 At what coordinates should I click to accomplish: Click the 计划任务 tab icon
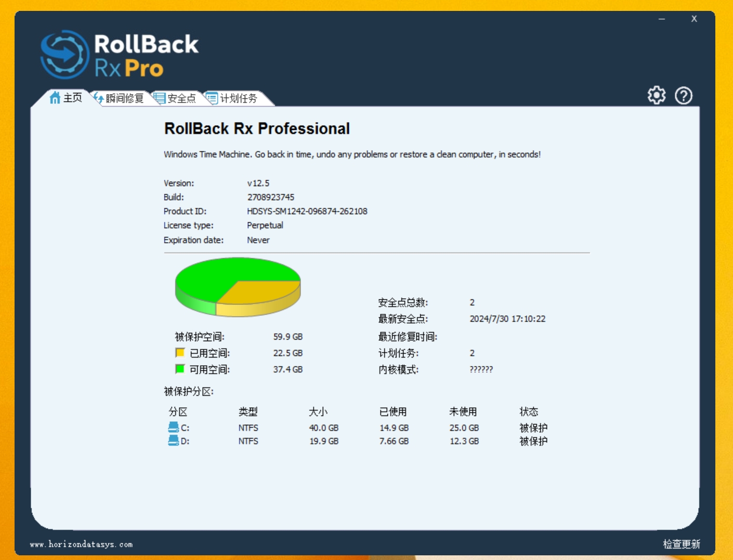click(212, 98)
